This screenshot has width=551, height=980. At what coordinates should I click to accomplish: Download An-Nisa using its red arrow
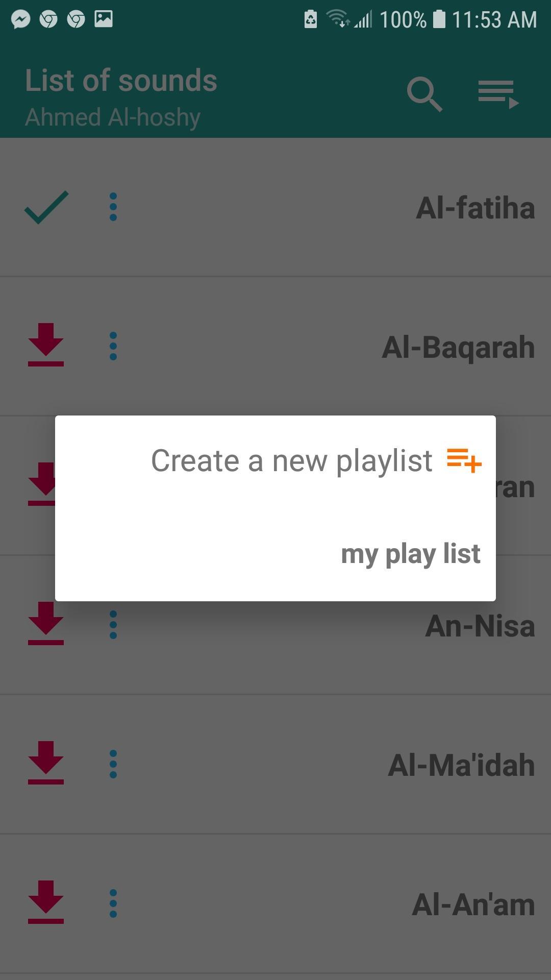click(46, 623)
